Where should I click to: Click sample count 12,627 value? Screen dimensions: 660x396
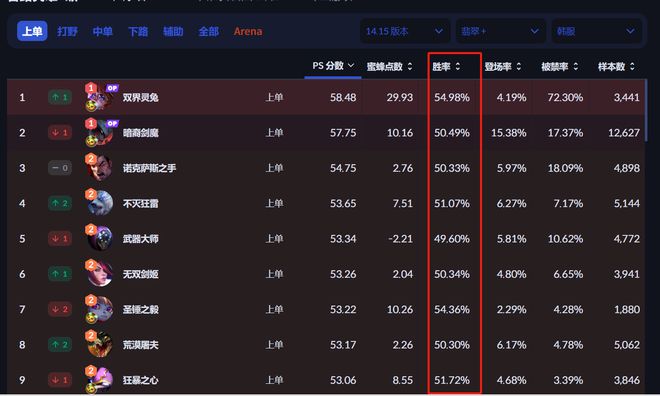tap(624, 133)
